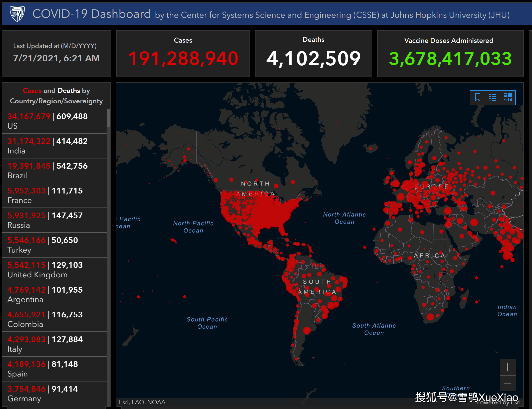
Task: Pick Russia in the country list
Action: (55, 220)
